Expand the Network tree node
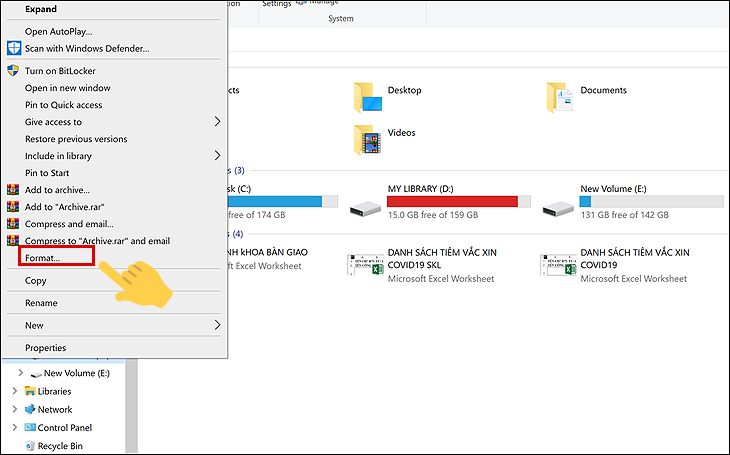This screenshot has height=455, width=730. pos(14,409)
